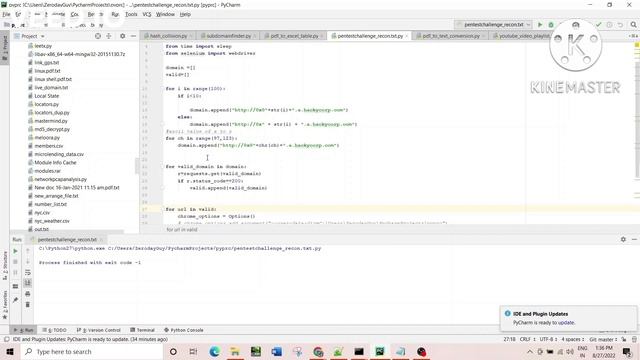Open the File menu
The image size is (640, 360).
coord(6,14)
